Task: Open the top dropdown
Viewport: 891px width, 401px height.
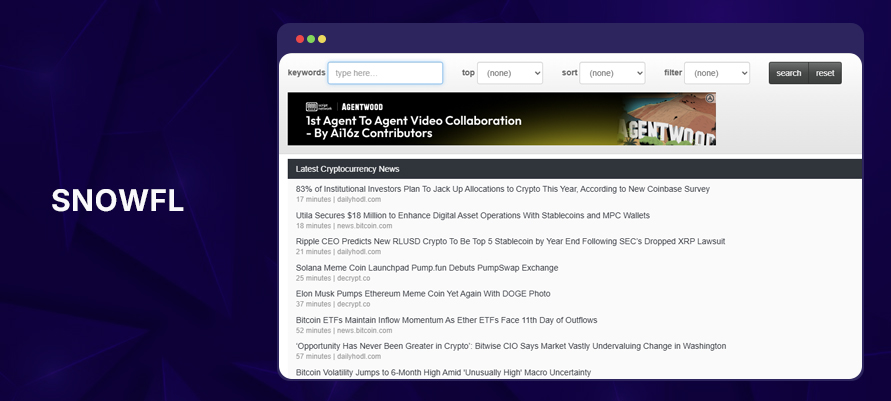Action: click(x=510, y=73)
